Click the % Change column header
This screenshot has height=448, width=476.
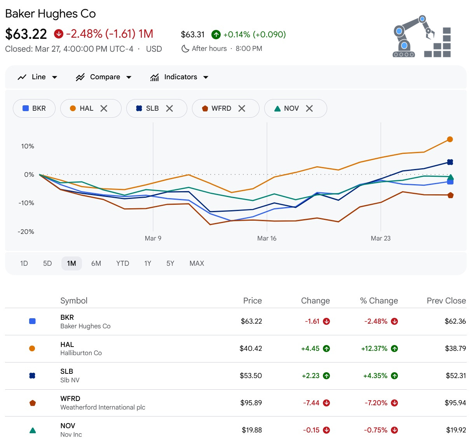379,301
